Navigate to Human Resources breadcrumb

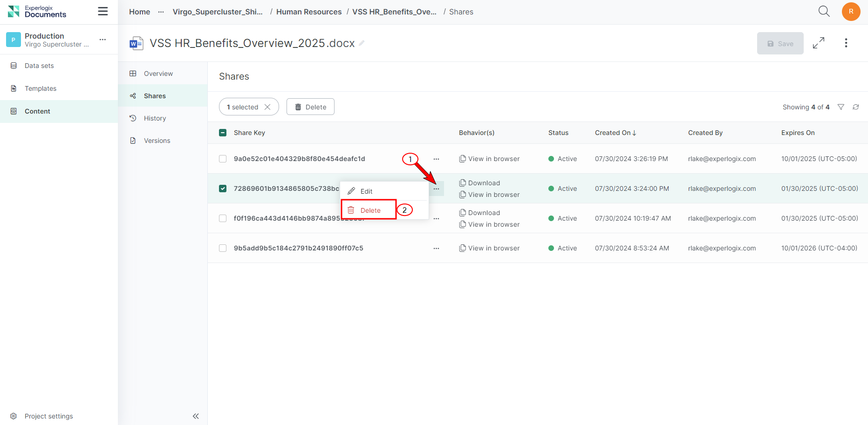[309, 12]
